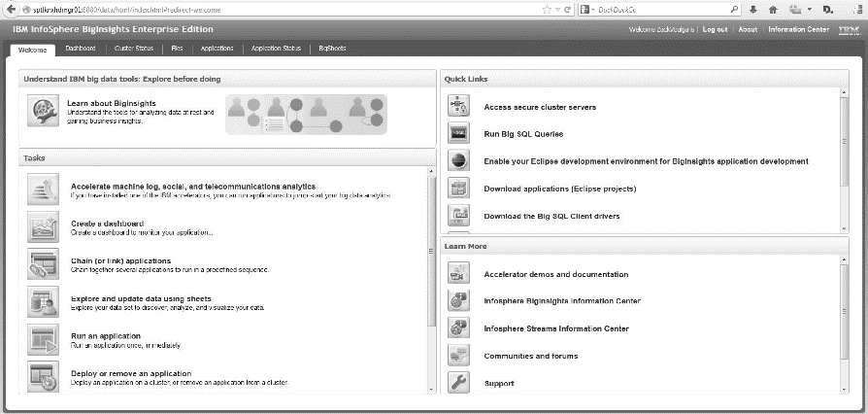Switch to the Welcome tab
The image size is (868, 414).
tap(33, 50)
